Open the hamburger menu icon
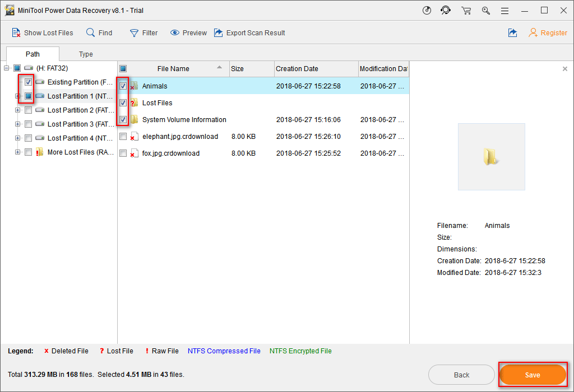Viewport: 574px width, 392px height. (x=505, y=11)
